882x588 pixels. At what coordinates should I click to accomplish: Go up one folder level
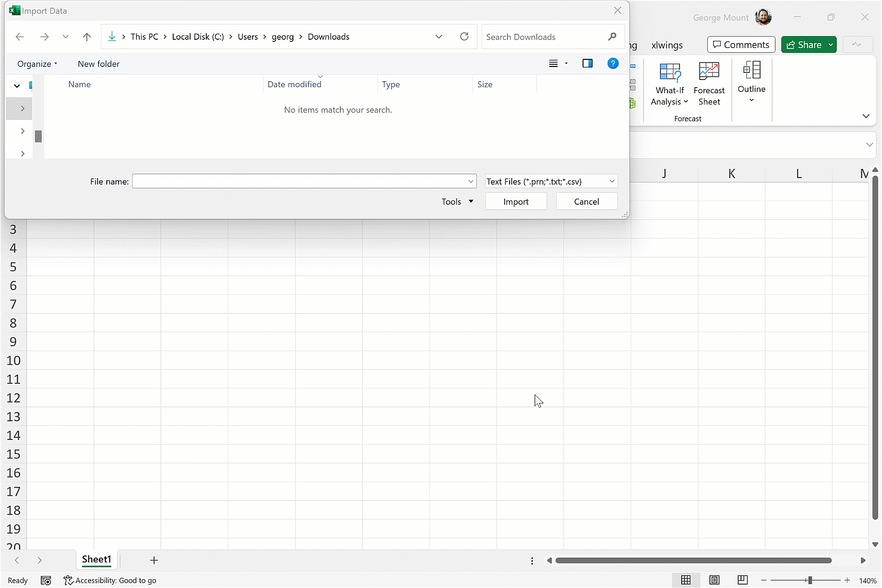87,36
